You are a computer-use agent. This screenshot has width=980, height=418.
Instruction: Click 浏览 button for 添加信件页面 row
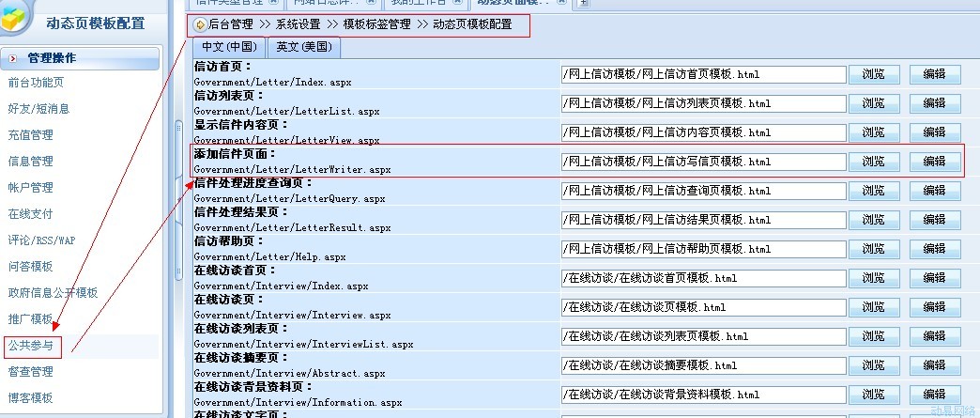(873, 162)
